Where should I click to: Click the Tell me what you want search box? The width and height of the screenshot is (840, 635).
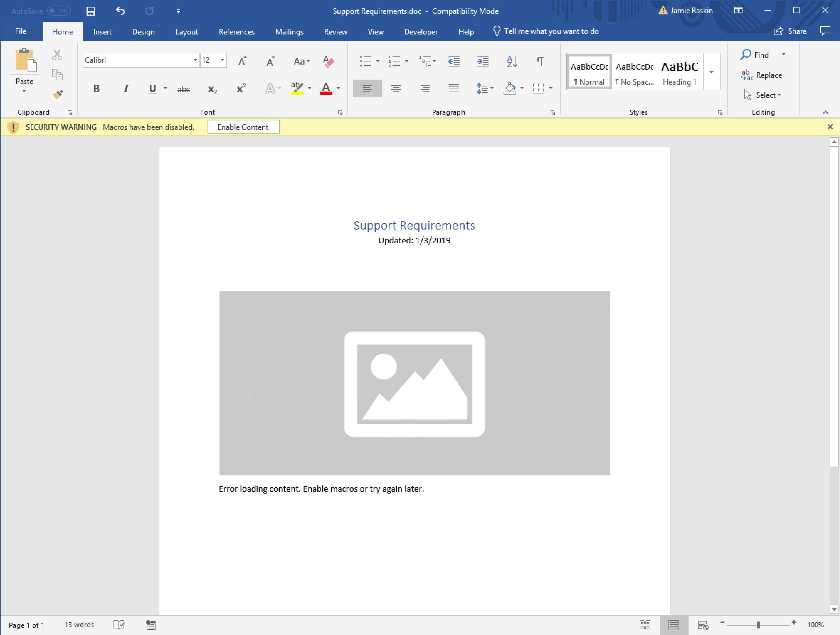click(x=551, y=32)
